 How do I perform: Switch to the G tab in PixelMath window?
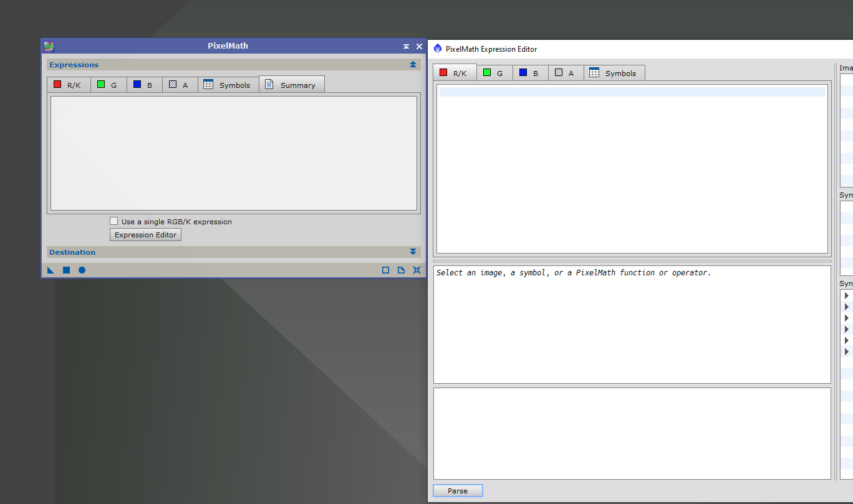tap(108, 85)
